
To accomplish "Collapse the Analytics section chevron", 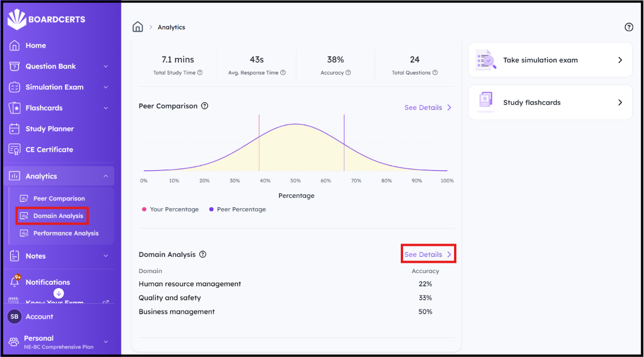I will pos(105,176).
